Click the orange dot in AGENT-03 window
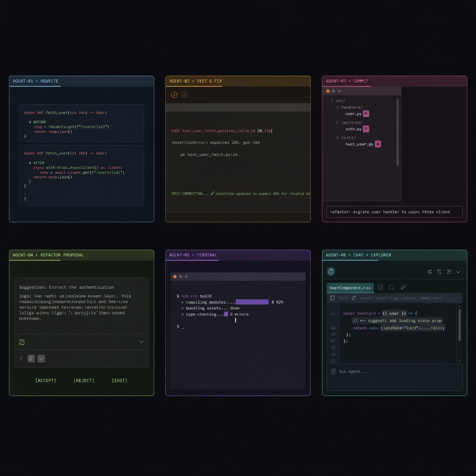Viewport: 476px width, 476px height. [x=328, y=91]
